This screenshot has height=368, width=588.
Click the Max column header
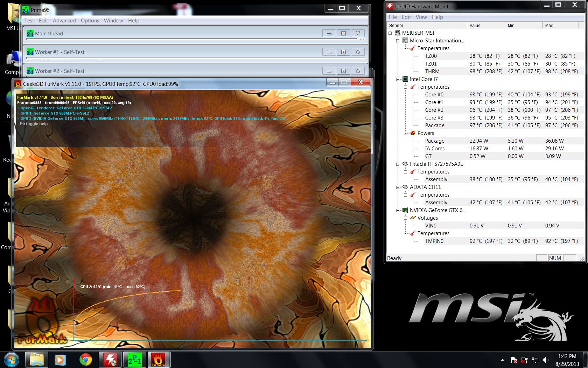click(x=560, y=25)
